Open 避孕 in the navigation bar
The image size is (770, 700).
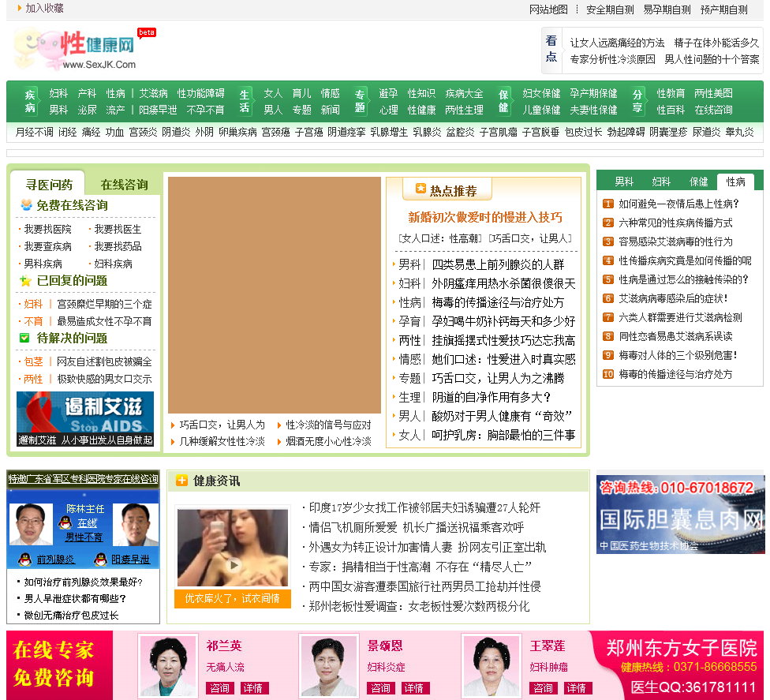click(388, 93)
